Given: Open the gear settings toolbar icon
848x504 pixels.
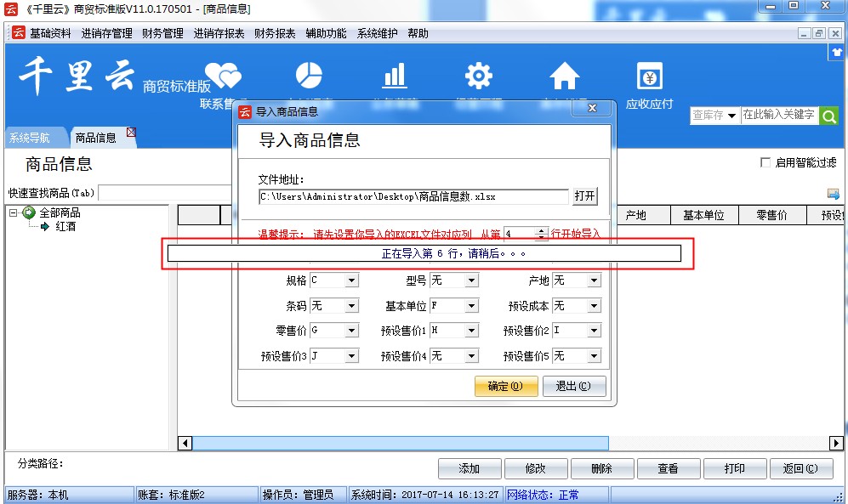Looking at the screenshot, I should click(479, 76).
